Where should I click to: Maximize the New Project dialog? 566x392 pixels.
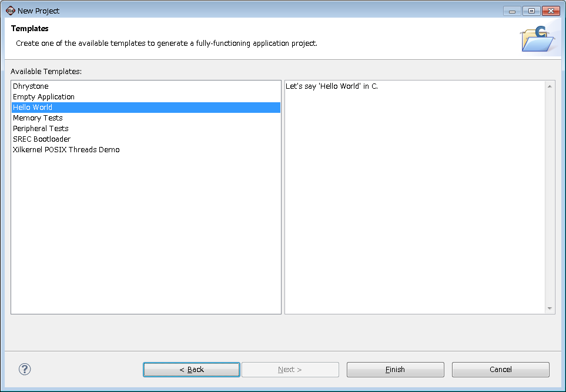click(531, 11)
